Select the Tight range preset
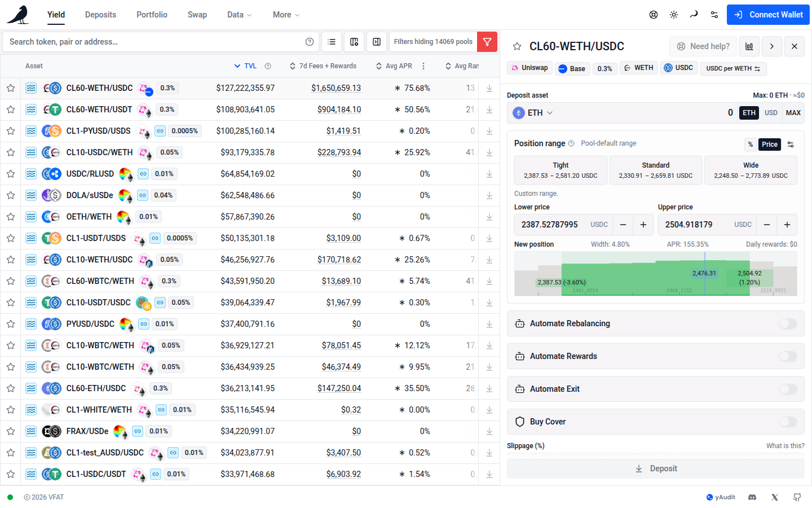Viewport: 812px width, 508px height. (x=561, y=170)
